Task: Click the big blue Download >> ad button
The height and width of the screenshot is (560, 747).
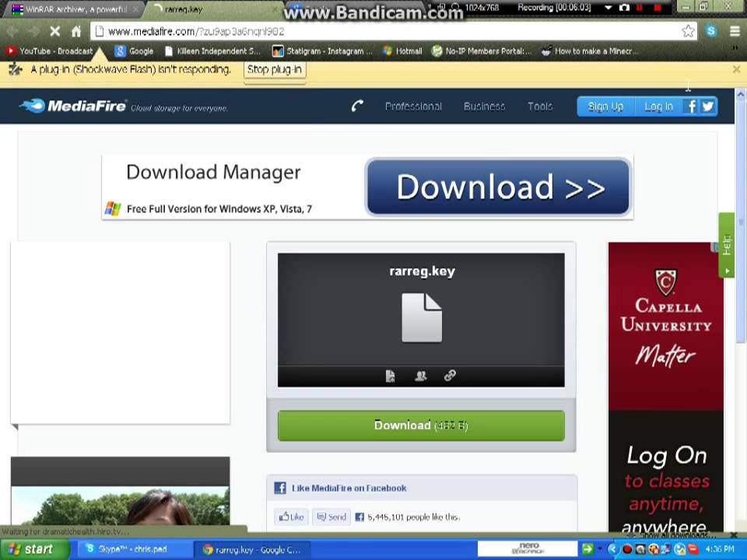Action: [x=498, y=187]
